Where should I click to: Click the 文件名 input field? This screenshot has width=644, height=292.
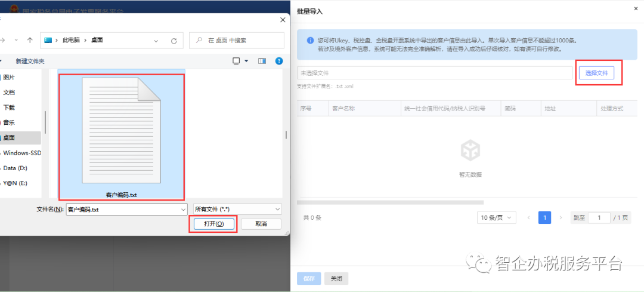point(126,210)
